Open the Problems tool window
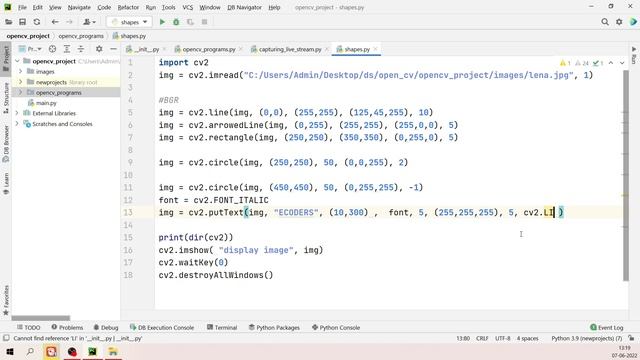 pos(67,327)
